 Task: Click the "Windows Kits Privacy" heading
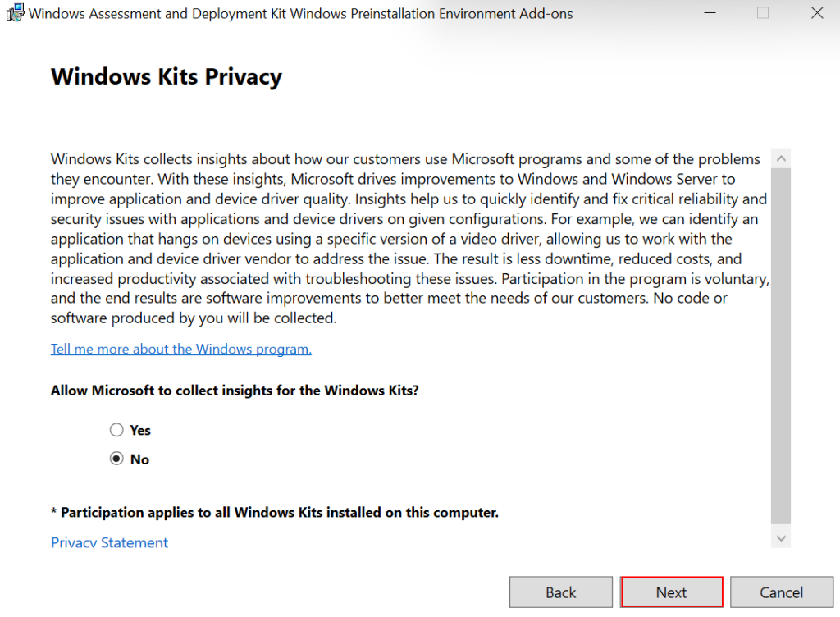pyautogui.click(x=167, y=76)
